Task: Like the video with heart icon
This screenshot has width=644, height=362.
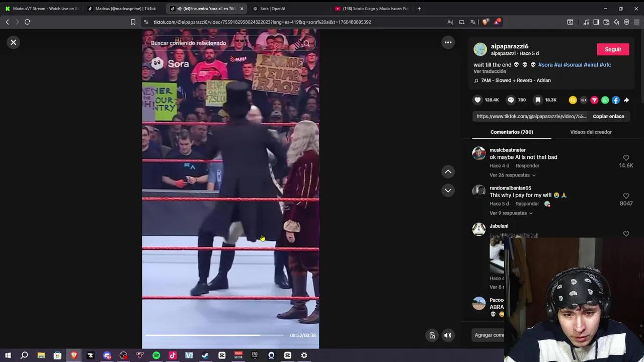Action: [x=477, y=100]
